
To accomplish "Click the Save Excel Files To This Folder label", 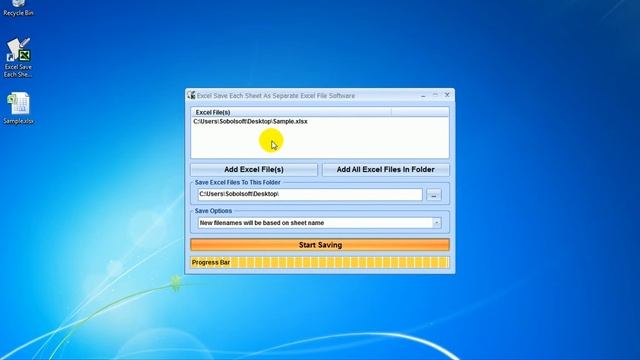I will click(x=238, y=182).
